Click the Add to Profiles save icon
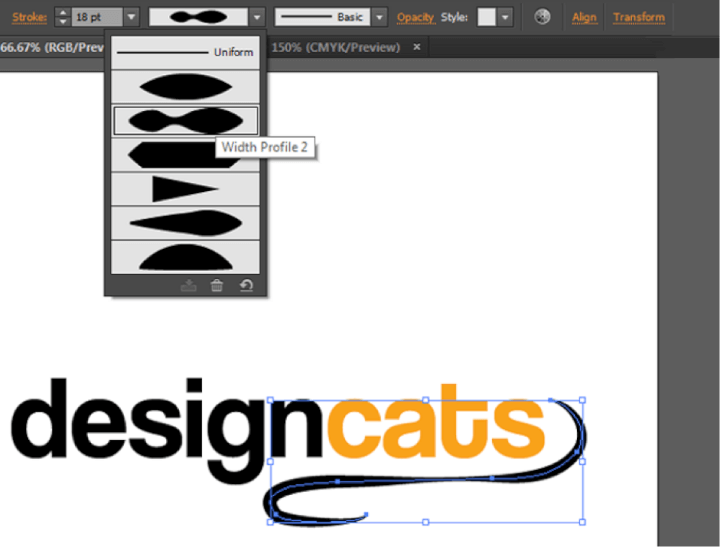The image size is (720, 547). pyautogui.click(x=189, y=285)
